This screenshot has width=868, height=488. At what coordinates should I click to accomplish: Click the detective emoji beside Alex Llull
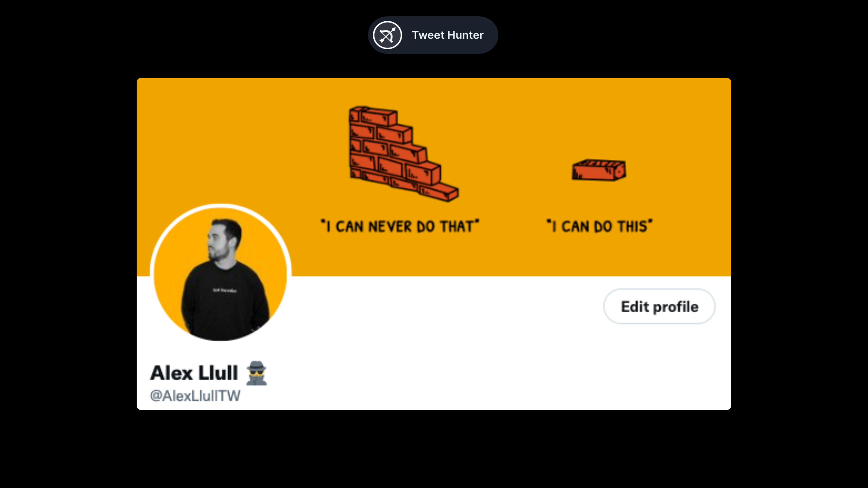[x=256, y=373]
